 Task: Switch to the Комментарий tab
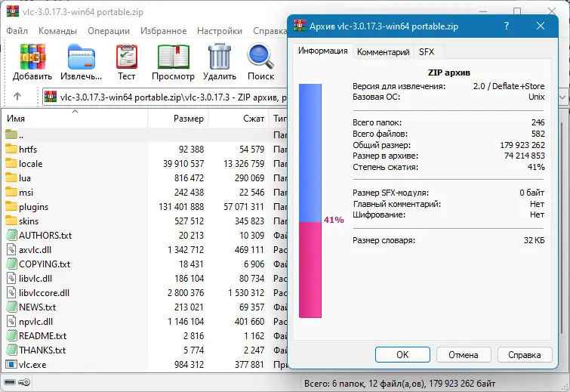point(384,51)
